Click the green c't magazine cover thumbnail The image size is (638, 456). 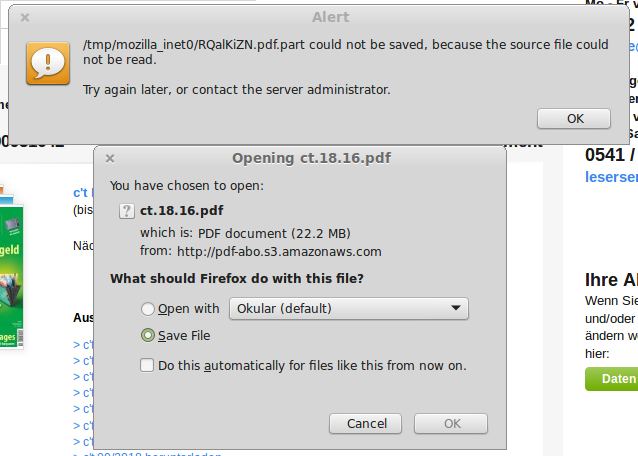coord(11,277)
